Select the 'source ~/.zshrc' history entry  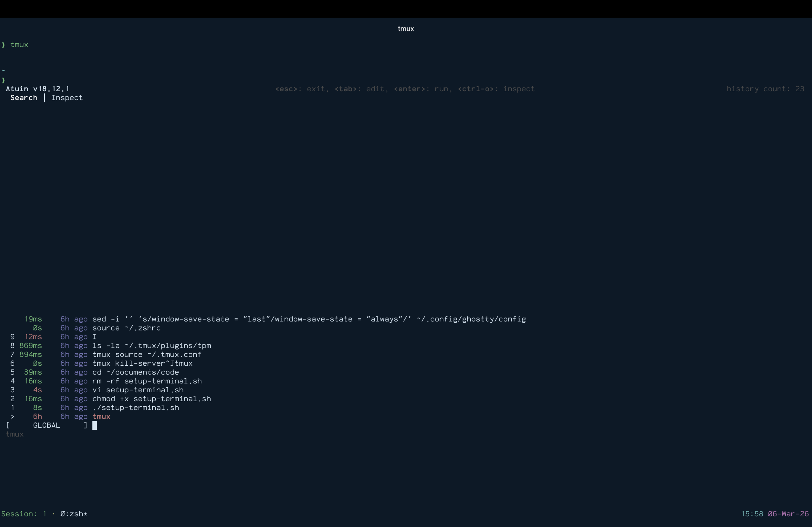[126, 328]
